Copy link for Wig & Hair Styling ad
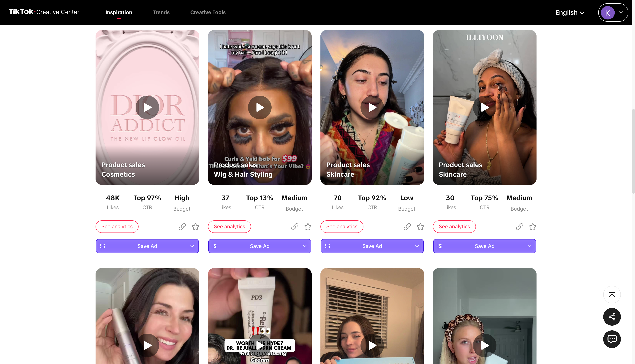Viewport: 635px width, 364px height. pyautogui.click(x=295, y=226)
